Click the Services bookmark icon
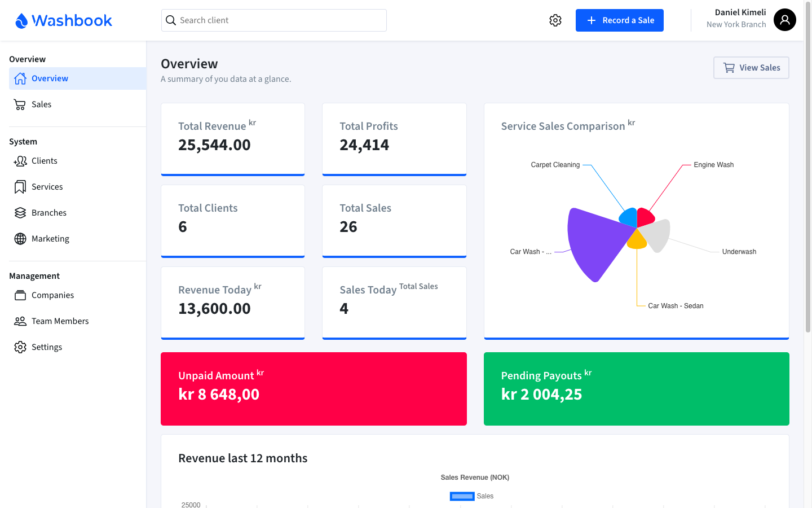The height and width of the screenshot is (508, 812). (x=20, y=187)
